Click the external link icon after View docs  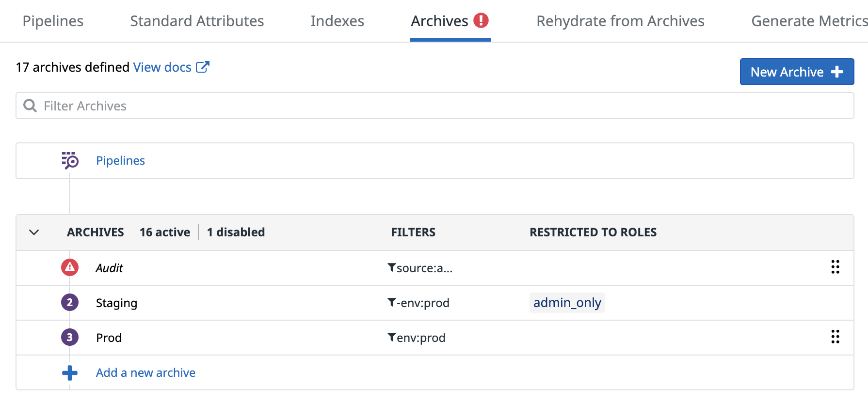coord(203,67)
